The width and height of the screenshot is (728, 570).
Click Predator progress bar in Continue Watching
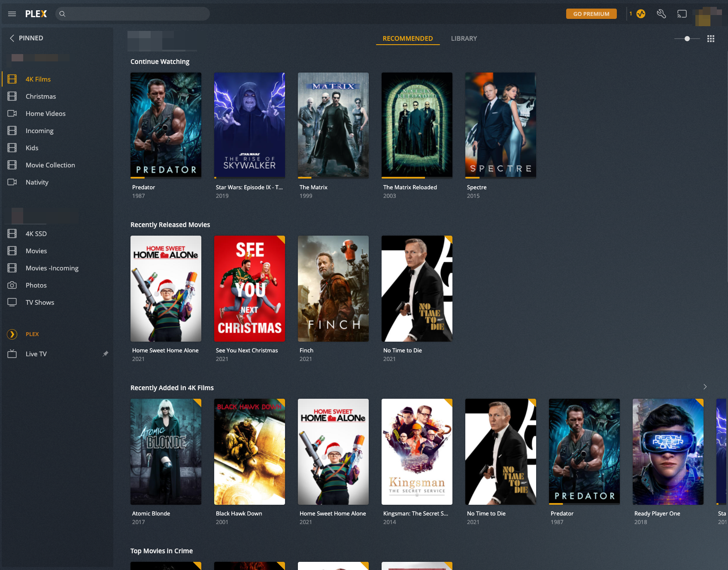click(166, 177)
